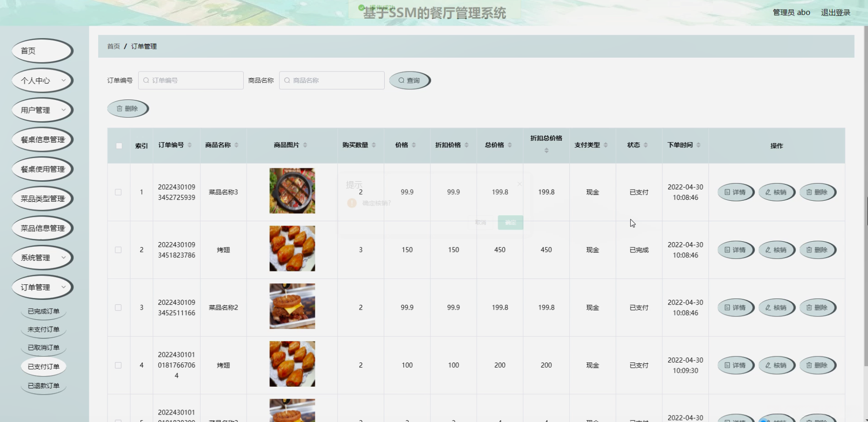Expand the 个人中心 sidebar menu
The image size is (868, 422).
(42, 80)
